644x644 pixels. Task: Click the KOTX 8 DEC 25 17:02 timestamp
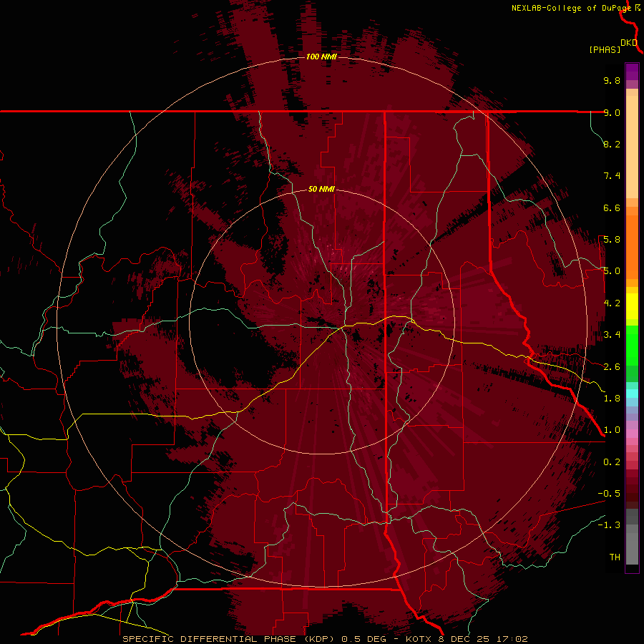[x=467, y=639]
